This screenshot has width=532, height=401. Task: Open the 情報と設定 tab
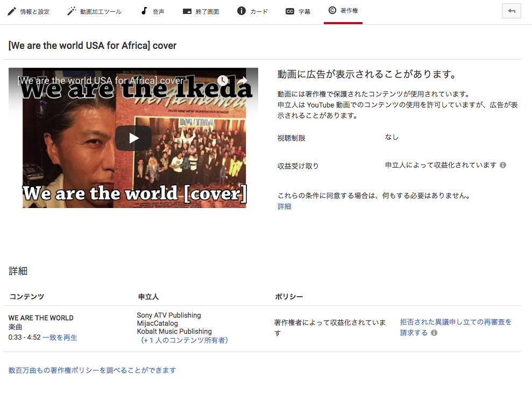[29, 11]
